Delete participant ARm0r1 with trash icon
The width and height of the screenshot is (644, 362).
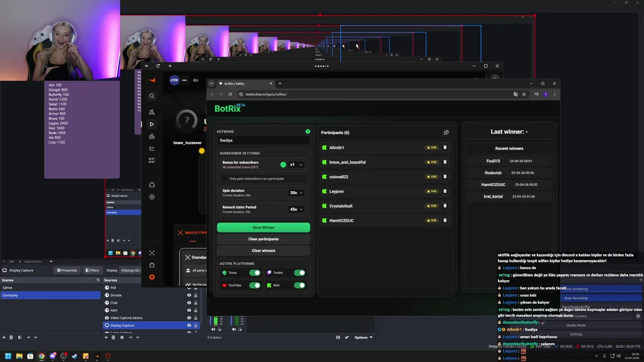click(445, 148)
